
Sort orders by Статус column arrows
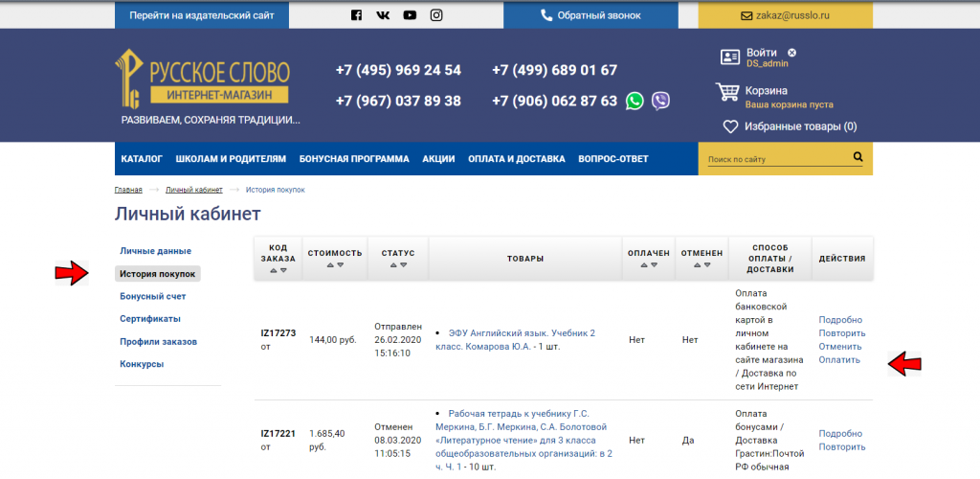pos(397,266)
